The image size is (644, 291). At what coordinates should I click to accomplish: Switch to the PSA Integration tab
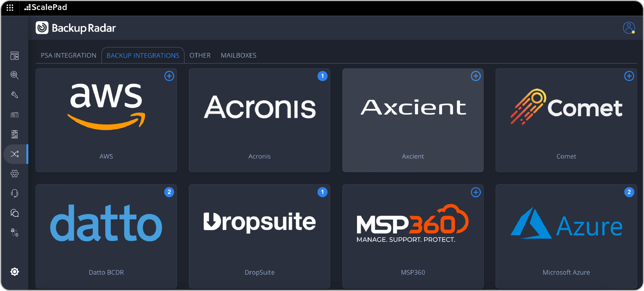tap(68, 55)
